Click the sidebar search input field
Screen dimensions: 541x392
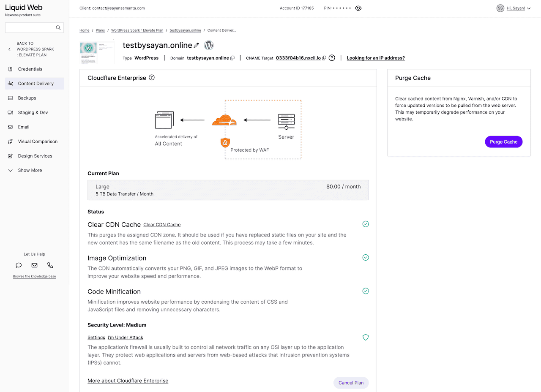tap(30, 28)
